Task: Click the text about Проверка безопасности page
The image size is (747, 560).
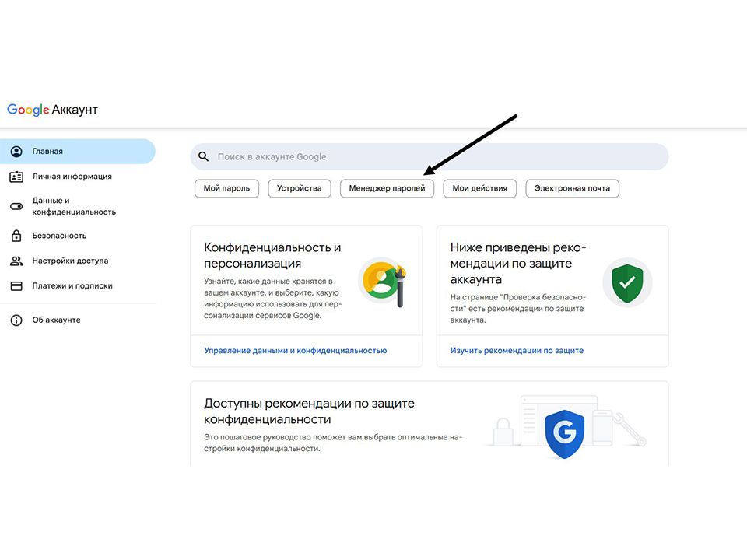Action: point(518,309)
